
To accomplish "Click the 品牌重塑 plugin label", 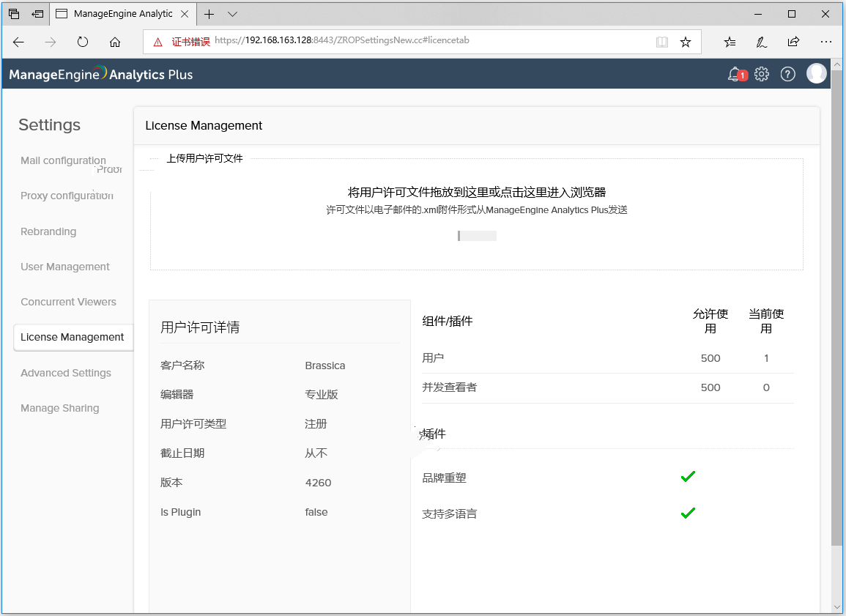I will [444, 478].
